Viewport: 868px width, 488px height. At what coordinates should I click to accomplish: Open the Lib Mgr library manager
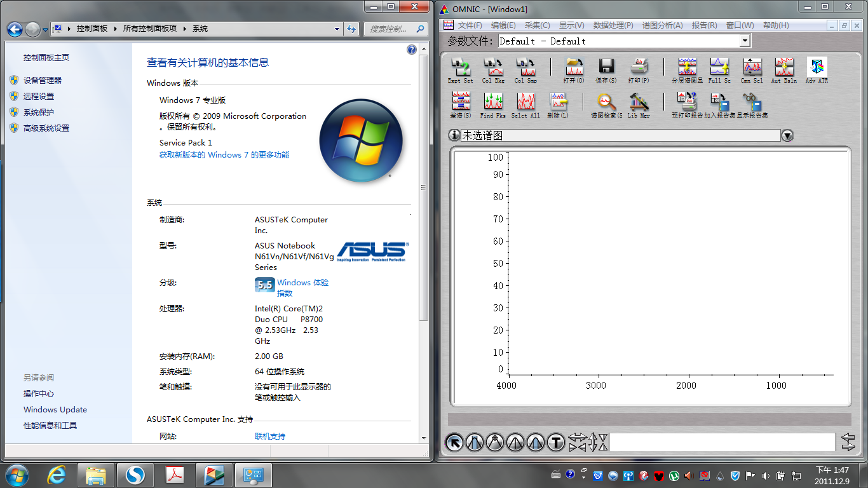[639, 105]
